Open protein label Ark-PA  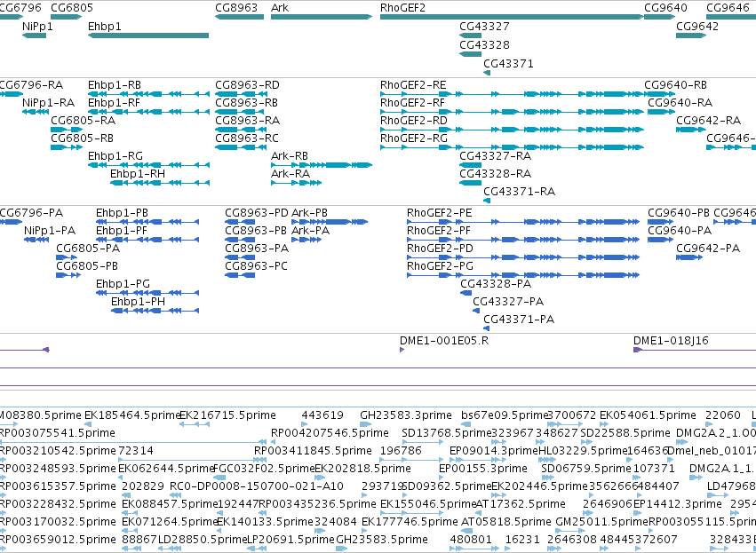click(x=311, y=231)
